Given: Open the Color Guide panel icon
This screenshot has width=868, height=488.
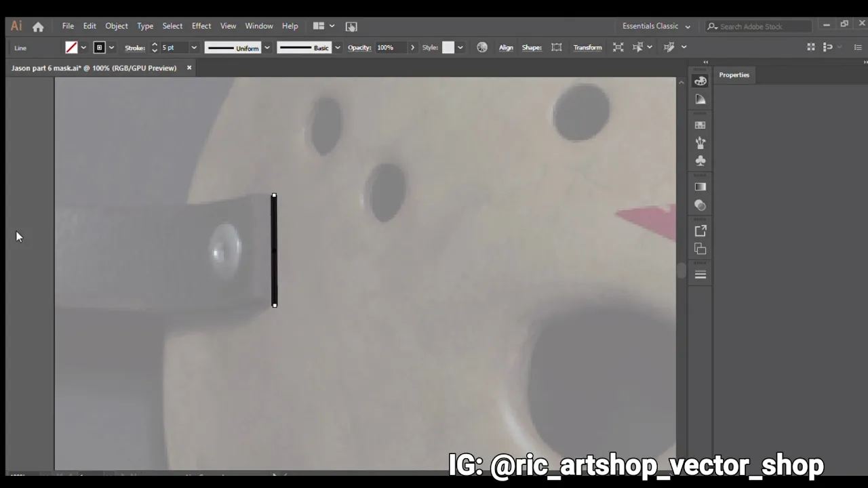Looking at the screenshot, I should (701, 100).
